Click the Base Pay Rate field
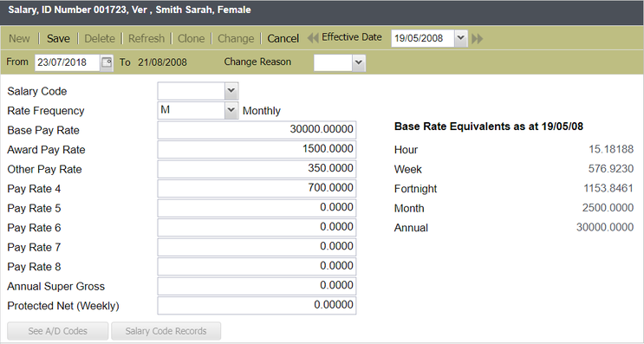644x344 pixels. 257,130
